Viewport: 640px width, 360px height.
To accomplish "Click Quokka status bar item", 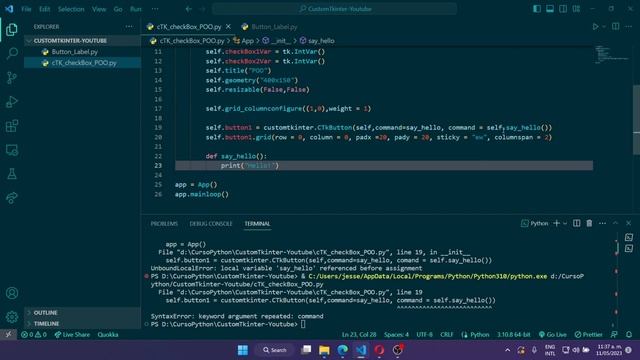I will 108,335.
